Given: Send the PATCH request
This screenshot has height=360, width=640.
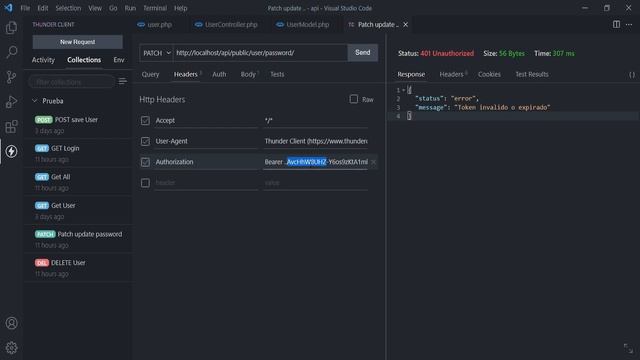Looking at the screenshot, I should [362, 53].
